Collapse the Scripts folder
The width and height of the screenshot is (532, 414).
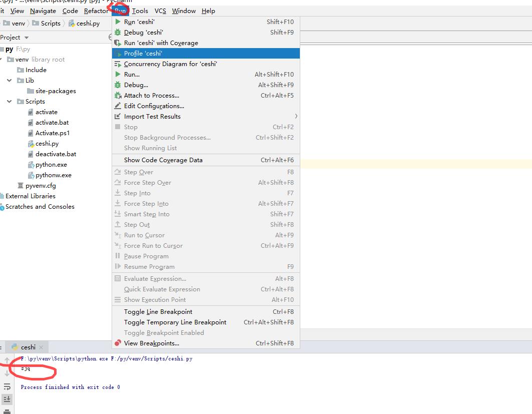pos(10,102)
